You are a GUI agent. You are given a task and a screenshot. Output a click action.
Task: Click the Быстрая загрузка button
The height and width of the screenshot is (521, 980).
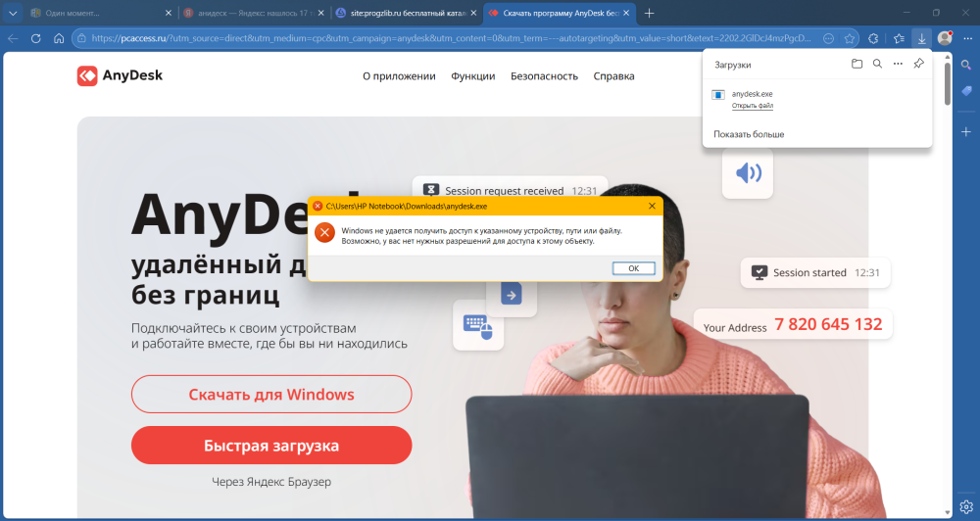click(271, 446)
